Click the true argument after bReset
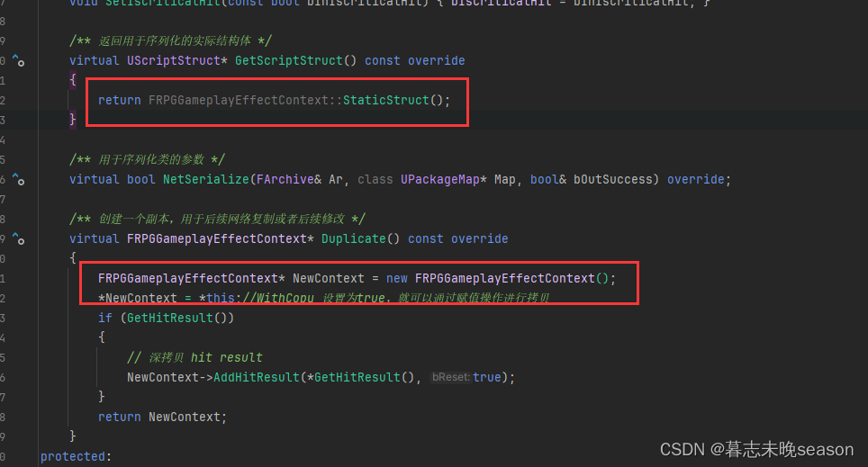The height and width of the screenshot is (467, 868). coord(486,377)
